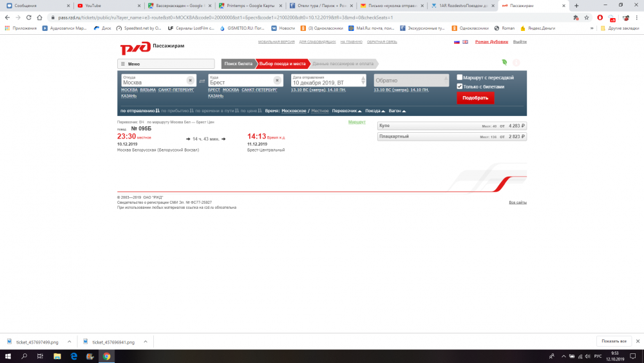
Task: Click the green leaf icon
Action: pyautogui.click(x=504, y=63)
